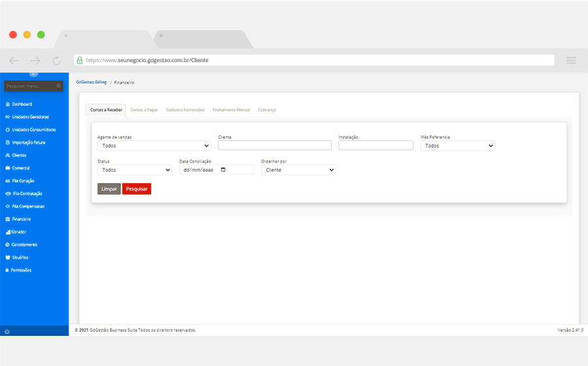Screen dimensions: 588x366
Task: Click the Financeiro breadcrumb text
Action: click(x=123, y=82)
